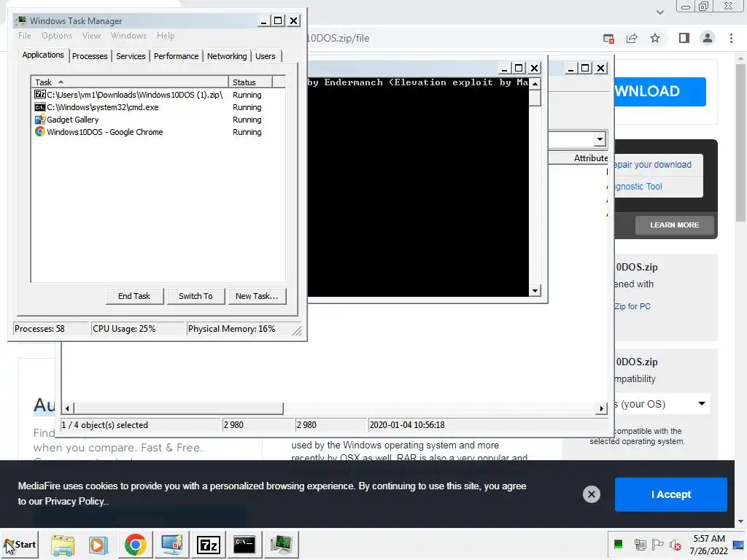747x560 pixels.
Task: Select the Applications tab
Action: point(43,55)
